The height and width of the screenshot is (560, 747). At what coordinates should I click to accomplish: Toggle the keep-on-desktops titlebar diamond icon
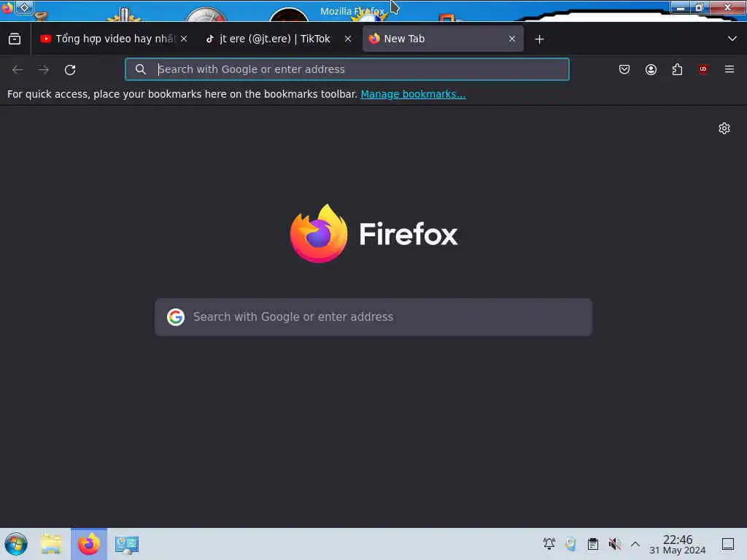click(24, 7)
